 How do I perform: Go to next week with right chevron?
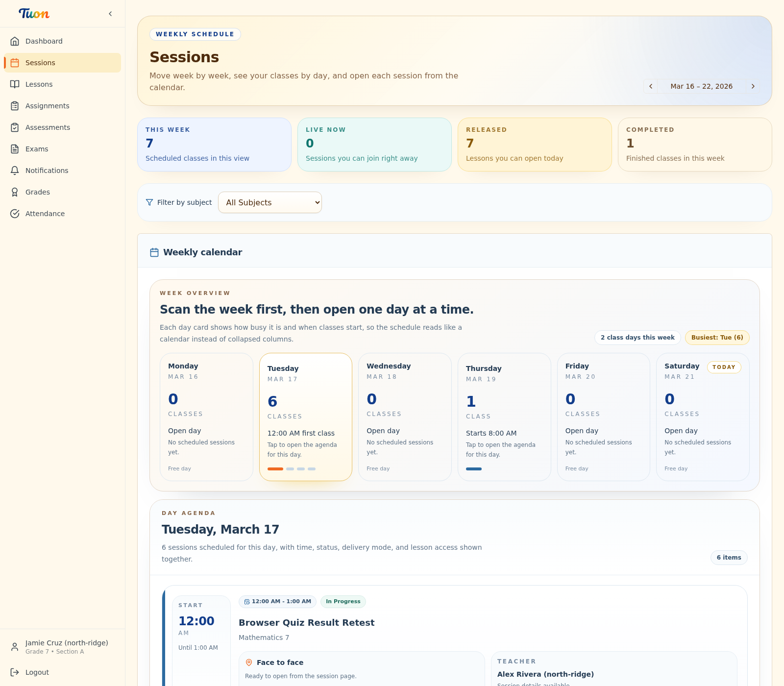tap(753, 86)
